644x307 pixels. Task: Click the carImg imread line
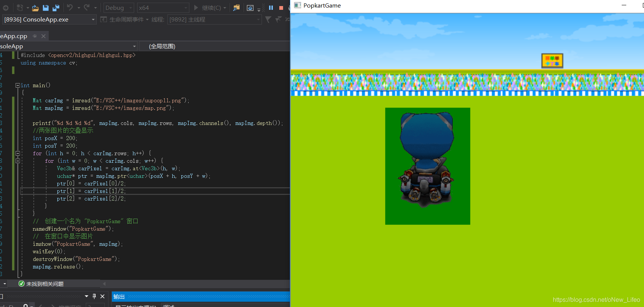coord(111,100)
